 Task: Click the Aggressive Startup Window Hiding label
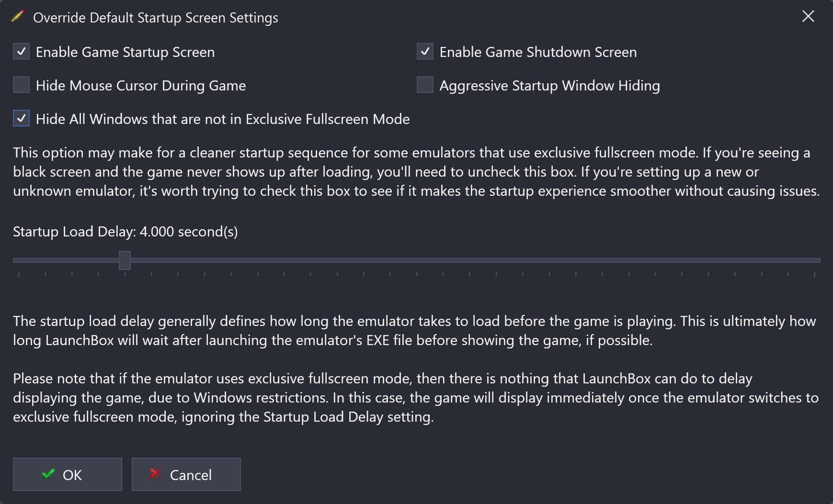(549, 86)
